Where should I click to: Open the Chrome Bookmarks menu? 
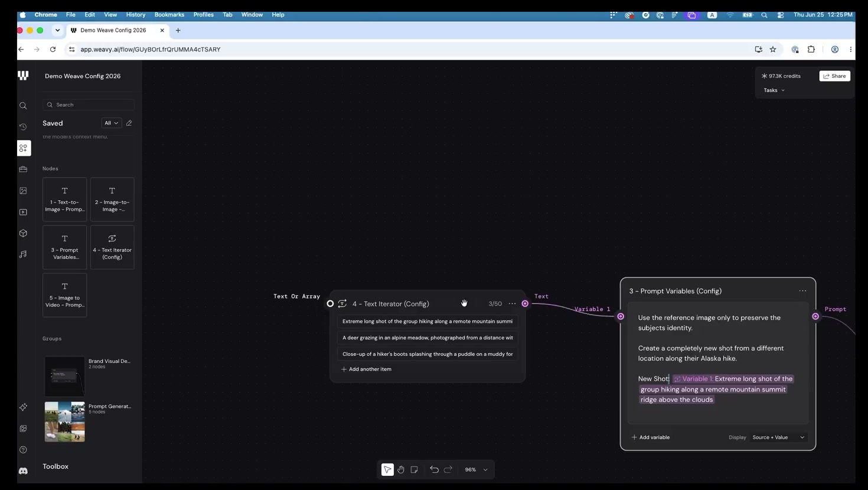[x=169, y=15]
